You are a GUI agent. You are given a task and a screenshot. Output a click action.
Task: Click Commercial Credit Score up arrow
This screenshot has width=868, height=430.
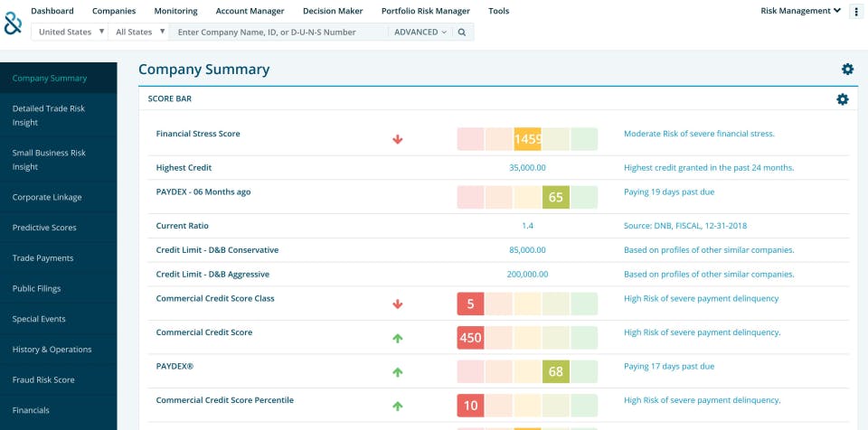click(x=397, y=338)
